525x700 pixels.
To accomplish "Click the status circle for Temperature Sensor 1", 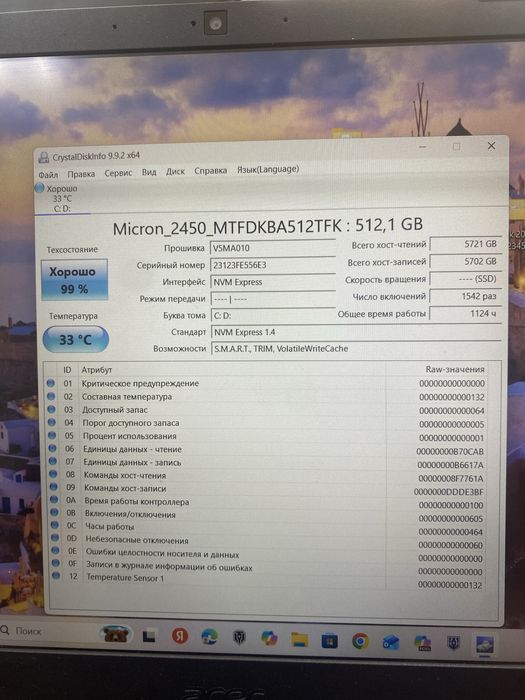I will click(x=56, y=576).
